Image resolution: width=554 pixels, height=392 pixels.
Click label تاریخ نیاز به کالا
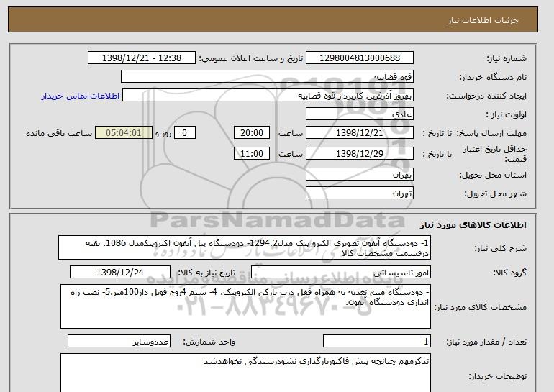click(206, 273)
